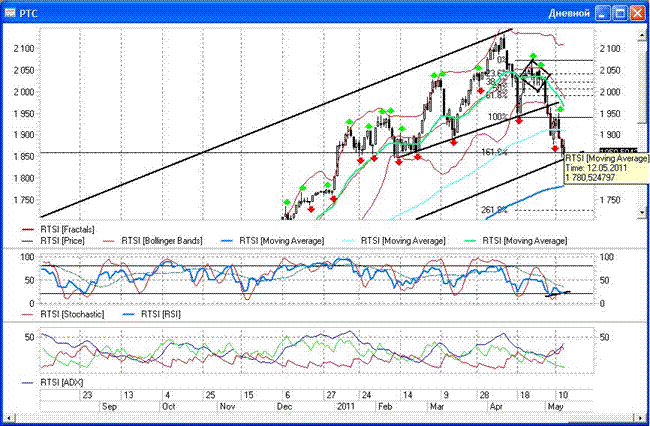Click the date label 28 on time axis
This screenshot has height=426, width=650.
pyautogui.click(x=485, y=395)
